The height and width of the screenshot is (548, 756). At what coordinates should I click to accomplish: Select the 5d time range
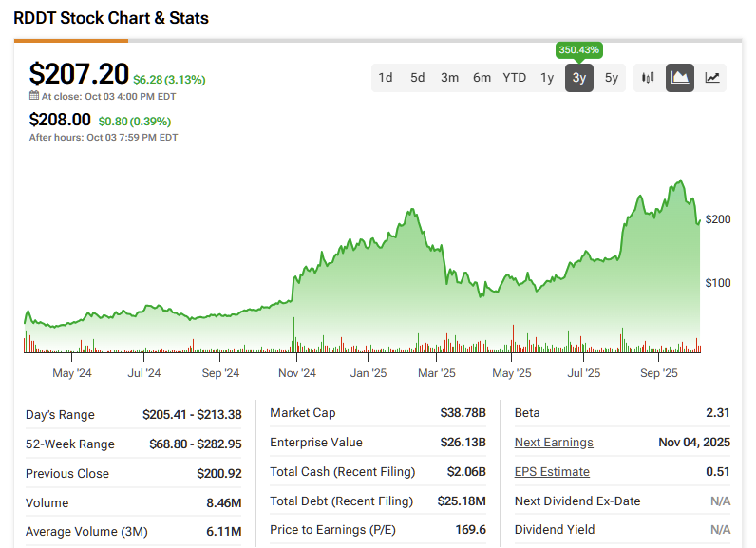418,78
